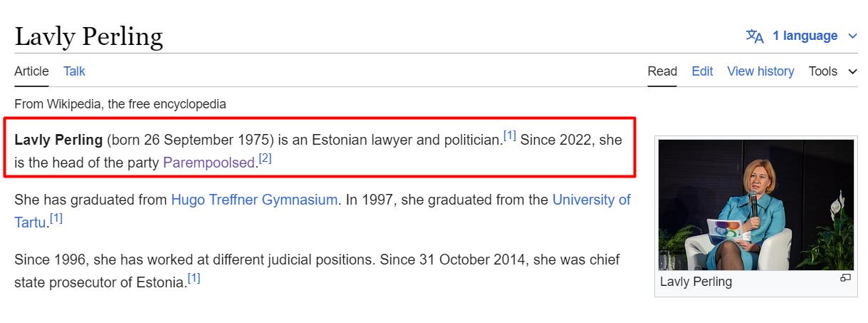
Task: Visit the University of Tartu link
Action: click(x=323, y=210)
